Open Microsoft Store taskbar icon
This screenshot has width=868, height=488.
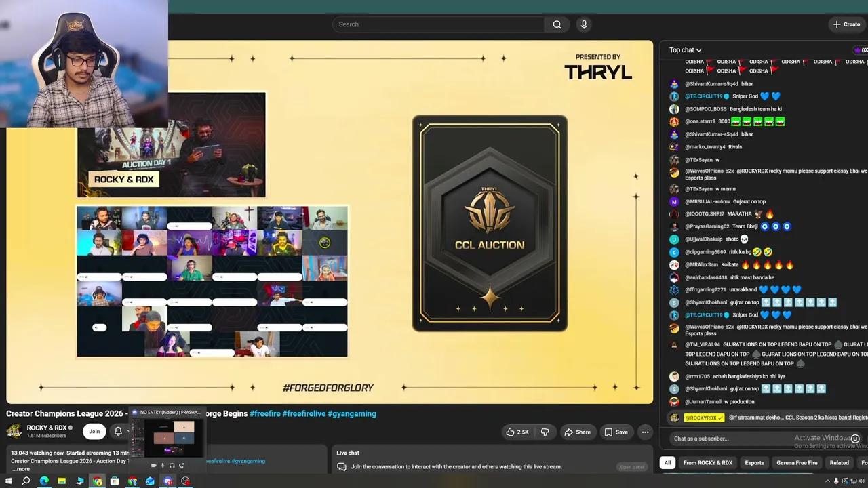click(x=115, y=481)
